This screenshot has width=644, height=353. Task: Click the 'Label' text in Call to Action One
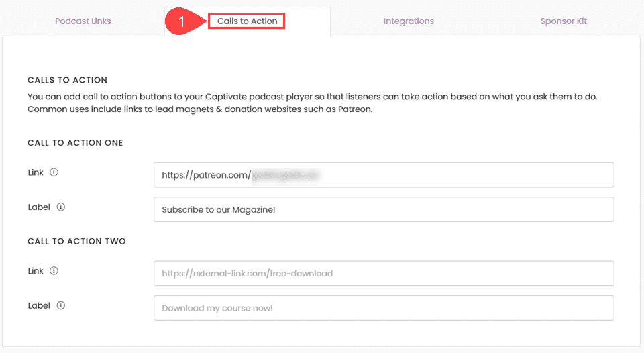tap(39, 207)
